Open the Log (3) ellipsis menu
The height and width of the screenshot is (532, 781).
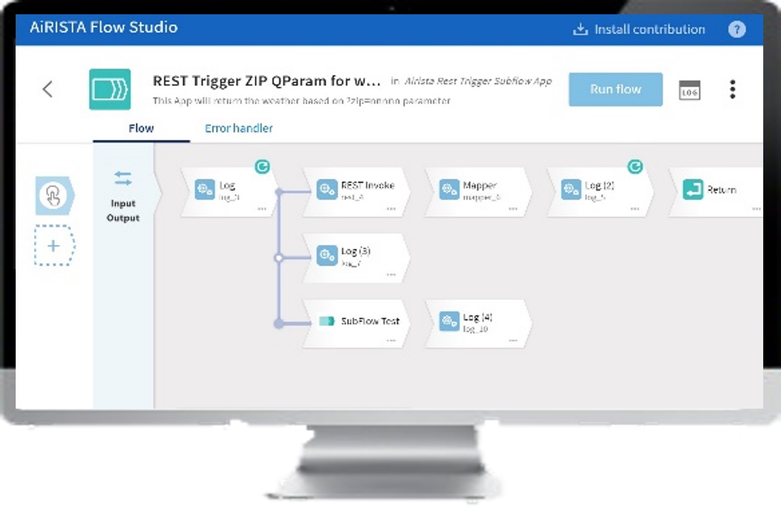391,275
